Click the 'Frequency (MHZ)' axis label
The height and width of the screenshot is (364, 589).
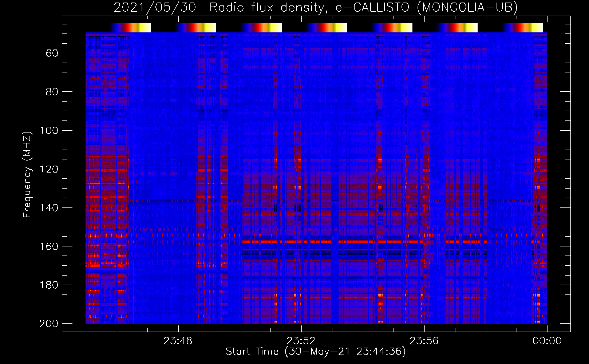point(27,174)
